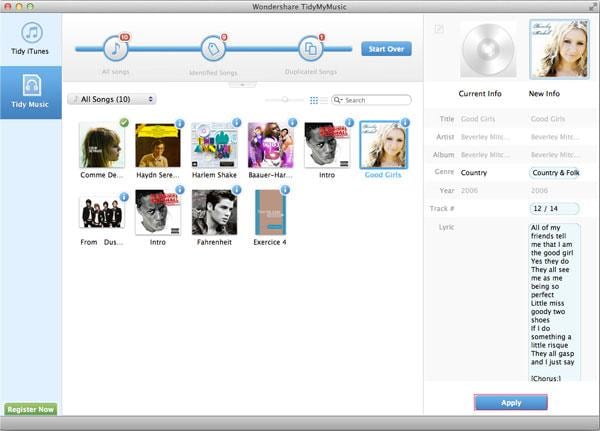Click the edit icon beside the disc artwork
This screenshot has width=600, height=431.
pyautogui.click(x=439, y=29)
